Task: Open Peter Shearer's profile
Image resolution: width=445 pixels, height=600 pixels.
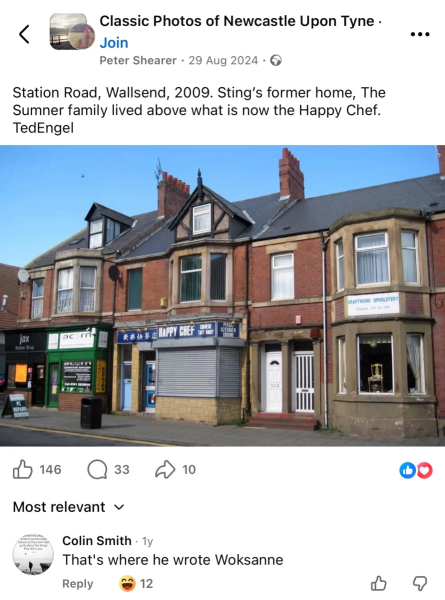Action: click(138, 60)
